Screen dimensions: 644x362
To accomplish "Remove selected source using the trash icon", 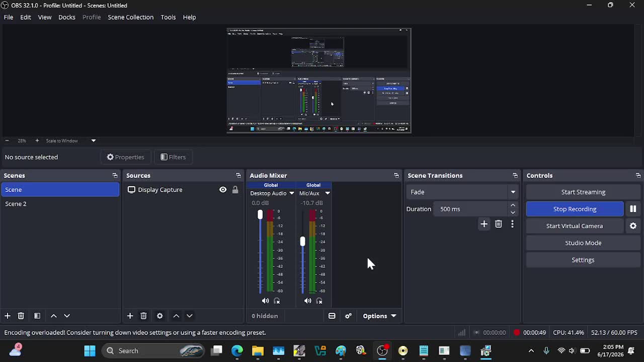I will pos(143,316).
